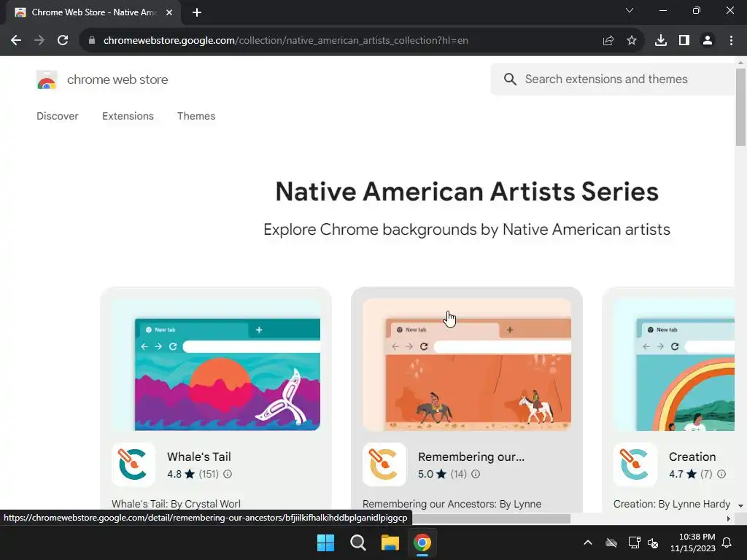This screenshot has height=560, width=747.
Task: Click the Native American Artists Series heading
Action: (467, 192)
